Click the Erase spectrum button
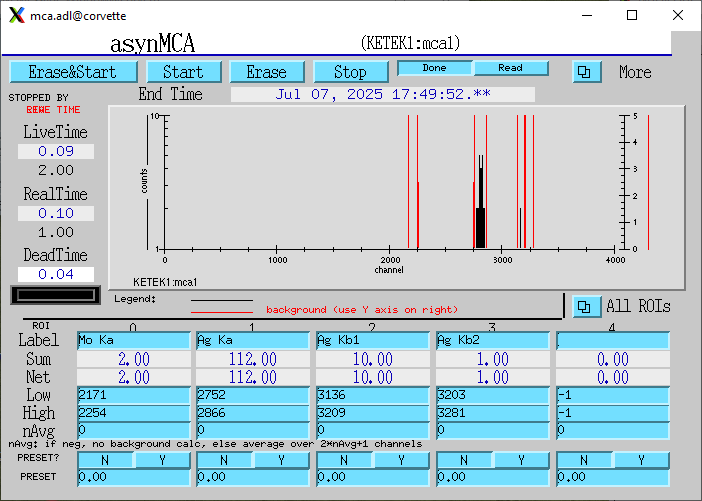The image size is (702, 501). click(x=267, y=72)
